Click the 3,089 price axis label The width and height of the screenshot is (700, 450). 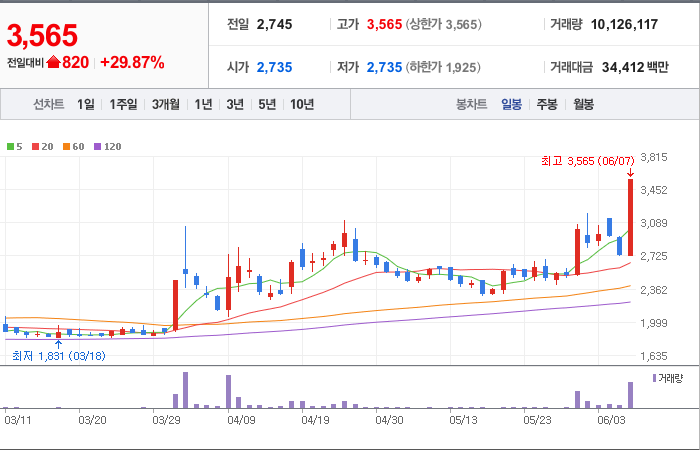(654, 223)
